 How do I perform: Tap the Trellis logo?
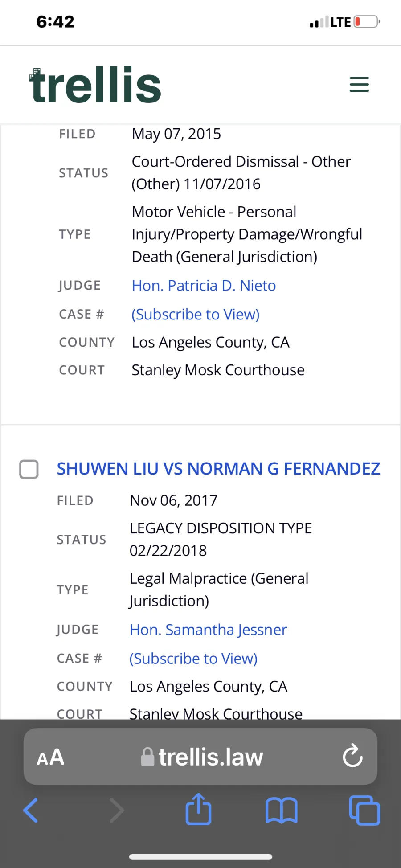[x=95, y=85]
